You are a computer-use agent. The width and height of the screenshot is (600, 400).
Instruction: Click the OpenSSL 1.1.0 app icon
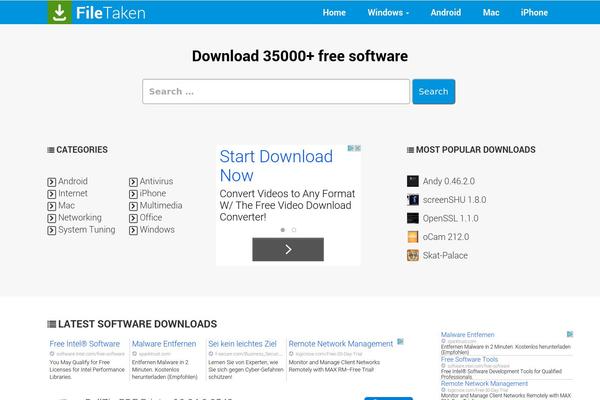tap(412, 218)
